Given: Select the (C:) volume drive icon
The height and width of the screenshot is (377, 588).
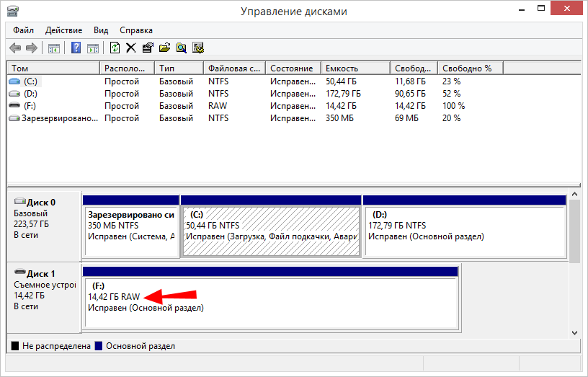Looking at the screenshot, I should [x=14, y=81].
